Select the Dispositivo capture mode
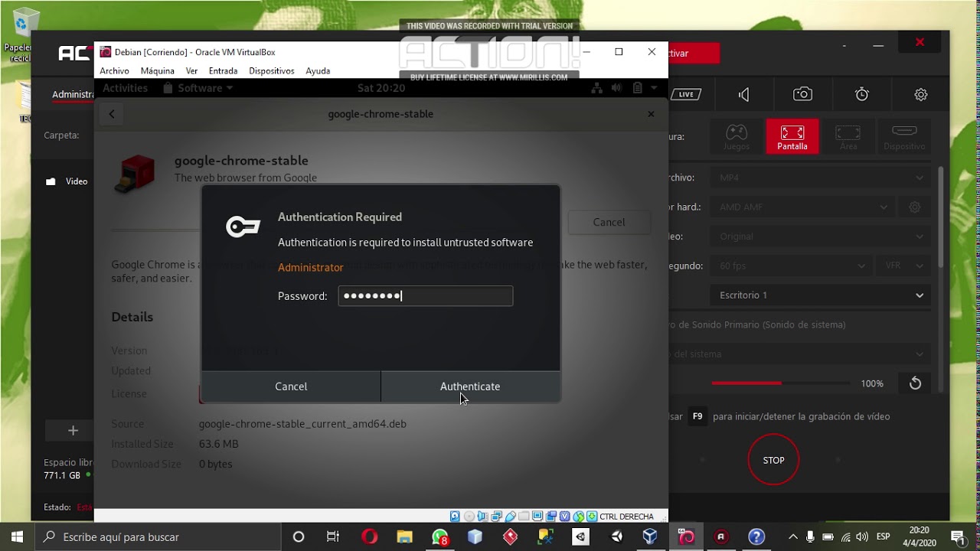This screenshot has height=551, width=980. click(x=904, y=136)
